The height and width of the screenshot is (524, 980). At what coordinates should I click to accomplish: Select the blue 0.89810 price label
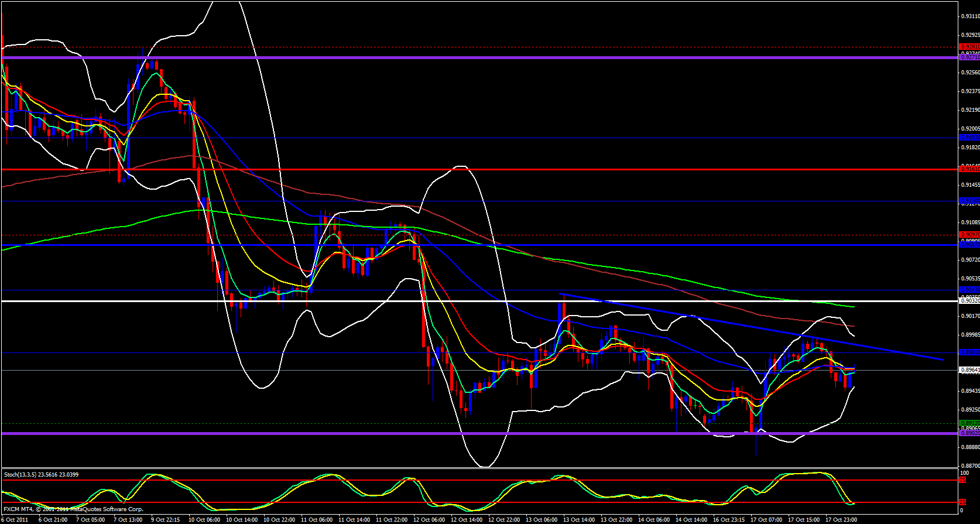coord(969,352)
